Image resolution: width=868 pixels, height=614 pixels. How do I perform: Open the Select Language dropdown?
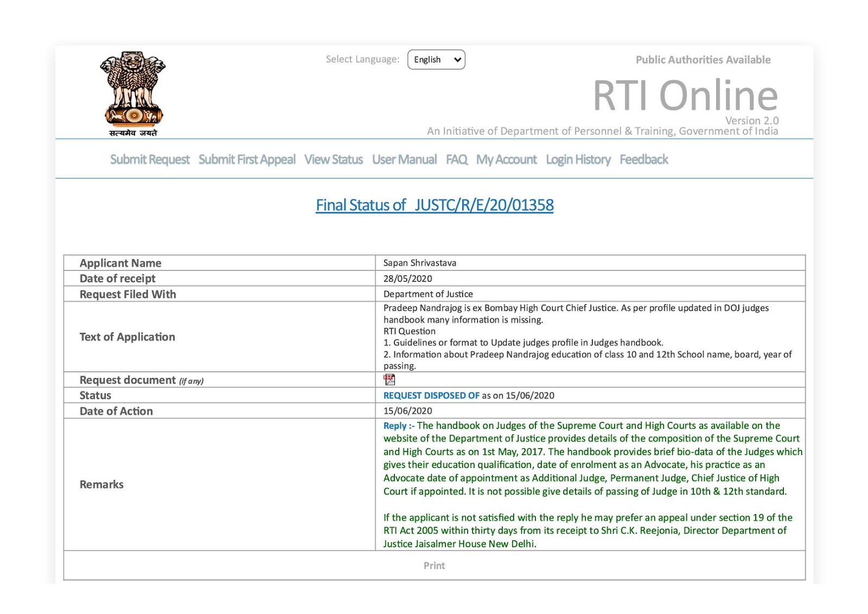(x=436, y=60)
